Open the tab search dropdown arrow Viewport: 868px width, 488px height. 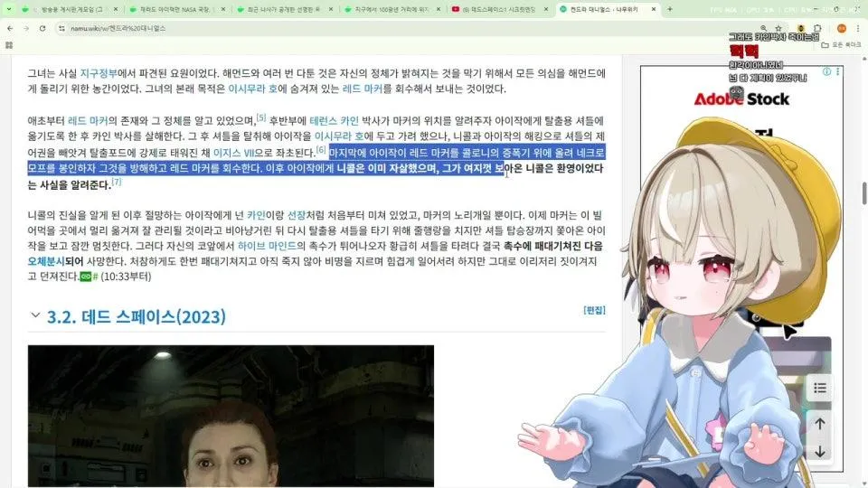[9, 9]
